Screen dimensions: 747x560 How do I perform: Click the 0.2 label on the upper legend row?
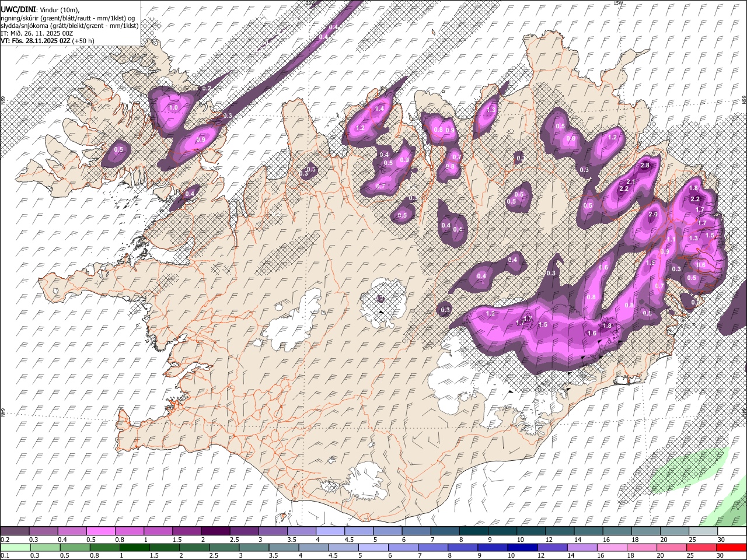click(x=4, y=540)
